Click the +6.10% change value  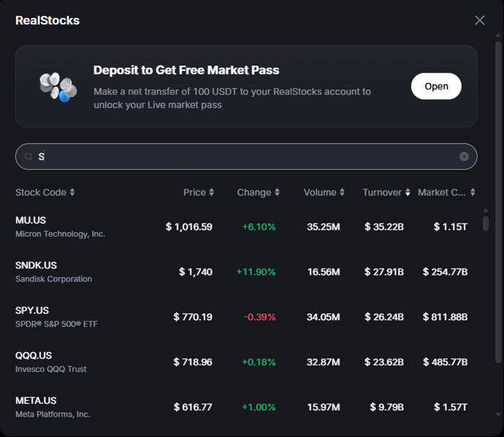pos(259,227)
